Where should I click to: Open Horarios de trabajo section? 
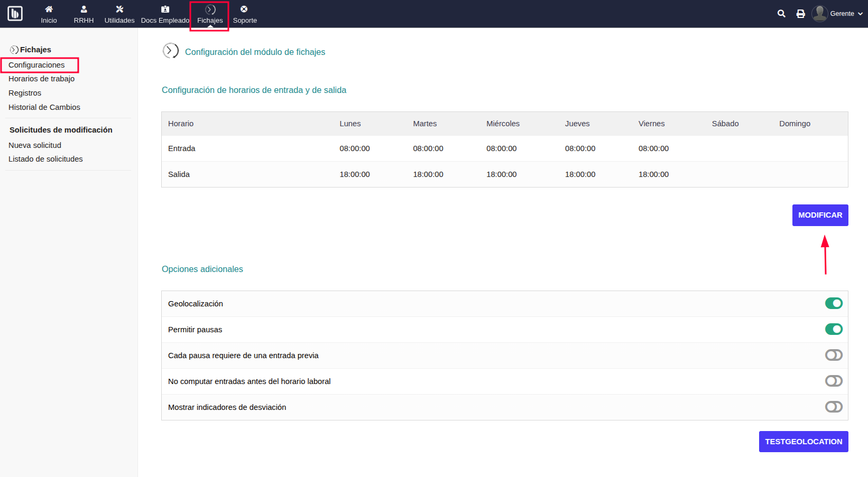(41, 79)
